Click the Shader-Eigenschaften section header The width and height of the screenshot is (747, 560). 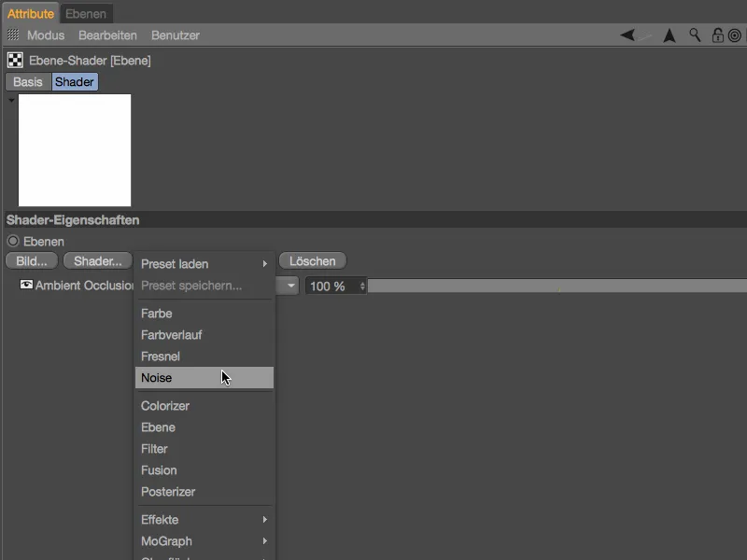pos(375,220)
